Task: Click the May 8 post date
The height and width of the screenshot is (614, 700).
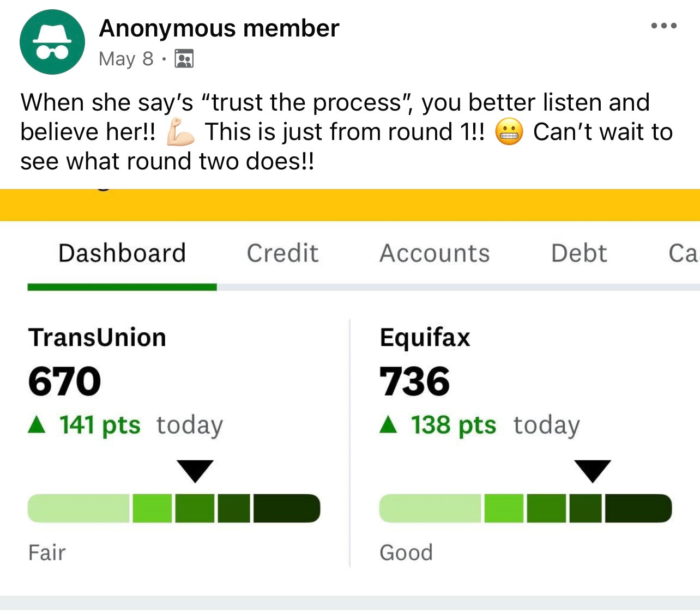Action: click(x=126, y=59)
